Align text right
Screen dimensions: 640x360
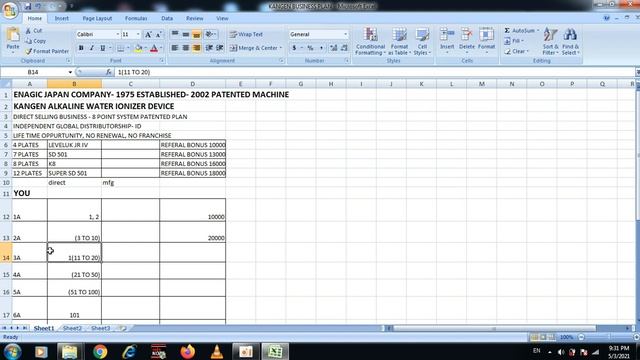click(196, 48)
